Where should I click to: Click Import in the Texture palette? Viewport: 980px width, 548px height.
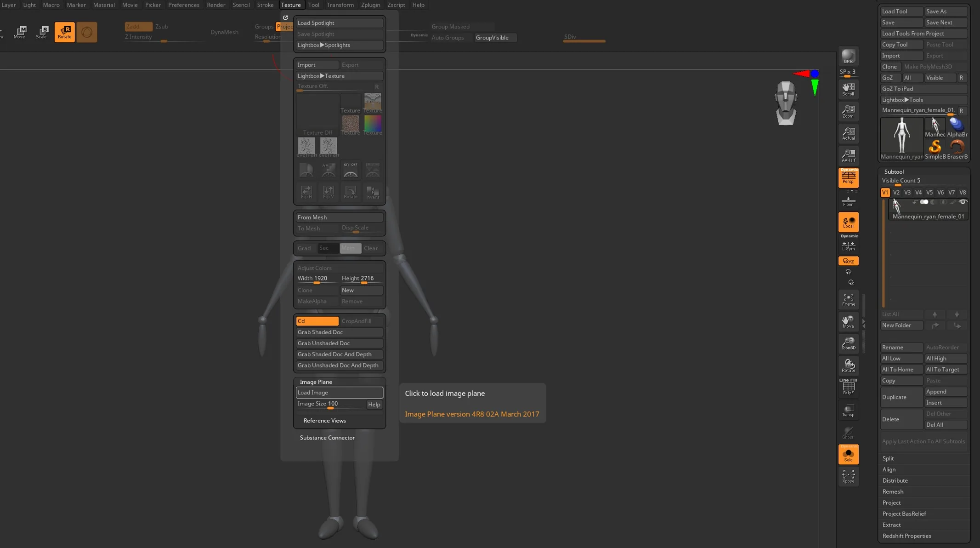pos(317,65)
